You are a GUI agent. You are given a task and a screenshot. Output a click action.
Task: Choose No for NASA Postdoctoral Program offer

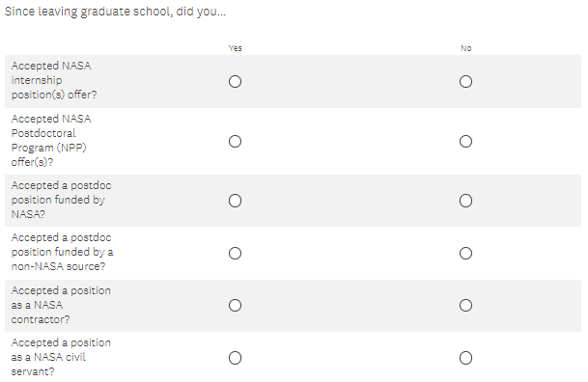[465, 141]
